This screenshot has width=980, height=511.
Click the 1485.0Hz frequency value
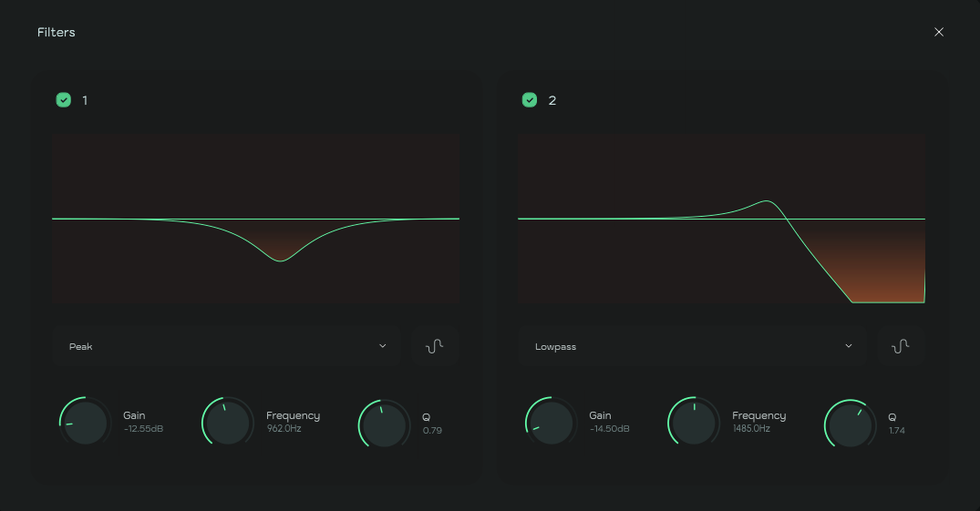(751, 428)
